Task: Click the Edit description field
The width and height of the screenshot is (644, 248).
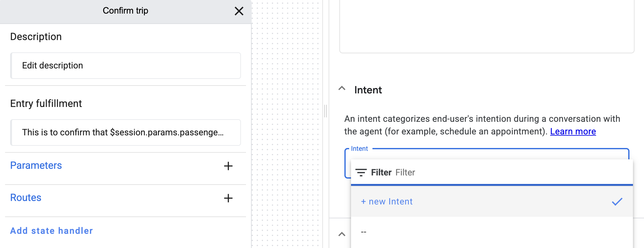Action: pyautogui.click(x=126, y=66)
